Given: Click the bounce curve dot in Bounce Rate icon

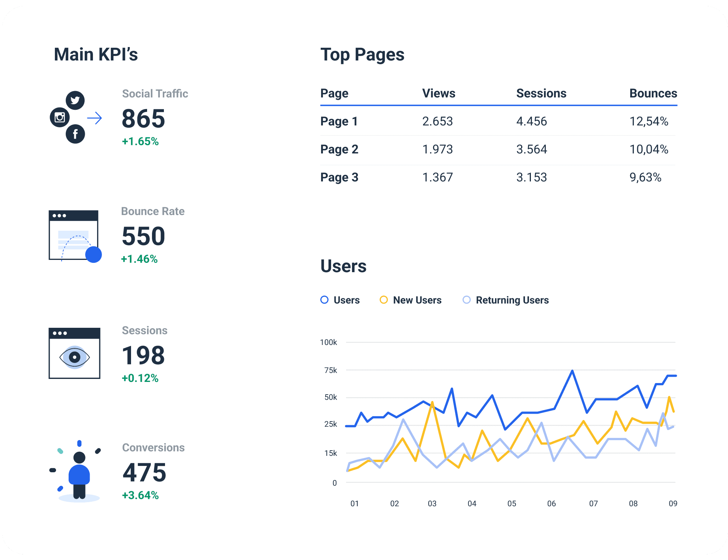Looking at the screenshot, I should [93, 255].
